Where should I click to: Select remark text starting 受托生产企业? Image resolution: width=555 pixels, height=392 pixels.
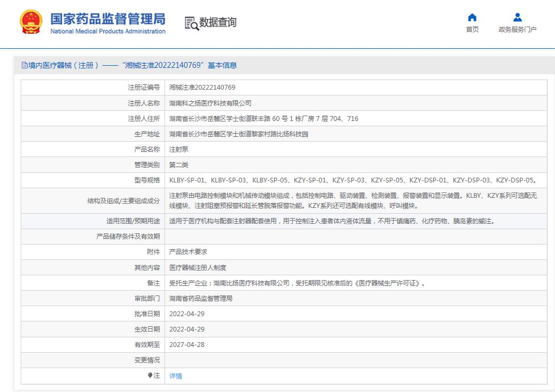(x=297, y=283)
